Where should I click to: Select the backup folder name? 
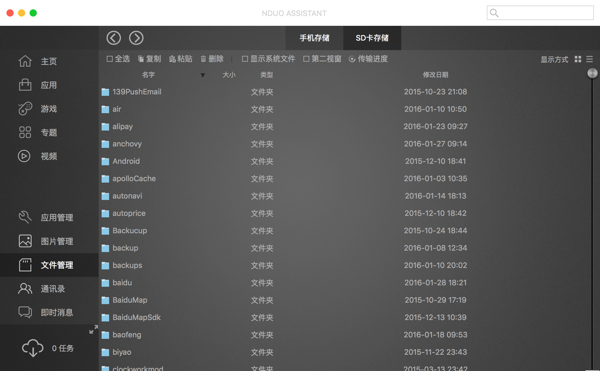(125, 248)
